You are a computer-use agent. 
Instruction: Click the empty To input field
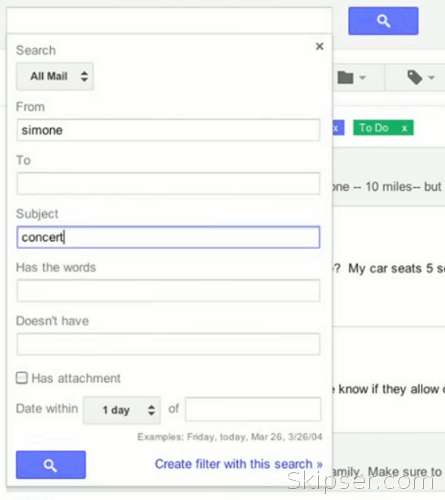(168, 183)
